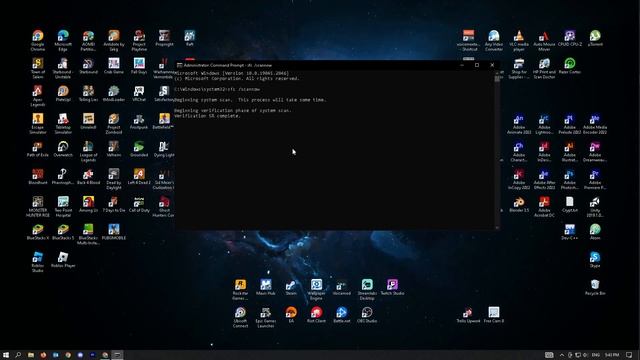Switch to Command Prompt taskbar button

(117, 355)
